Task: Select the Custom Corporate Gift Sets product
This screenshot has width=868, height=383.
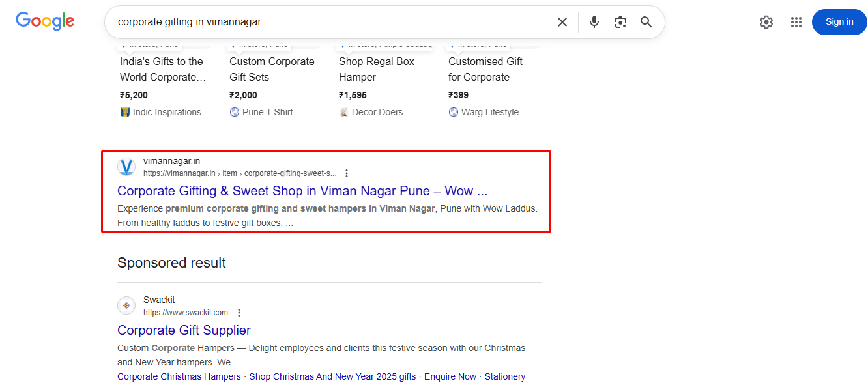Action: [272, 68]
